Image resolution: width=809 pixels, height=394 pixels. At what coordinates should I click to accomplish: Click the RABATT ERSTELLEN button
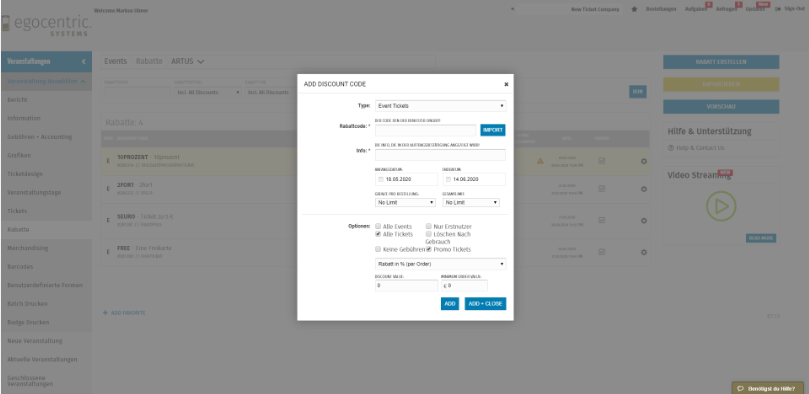coord(721,62)
